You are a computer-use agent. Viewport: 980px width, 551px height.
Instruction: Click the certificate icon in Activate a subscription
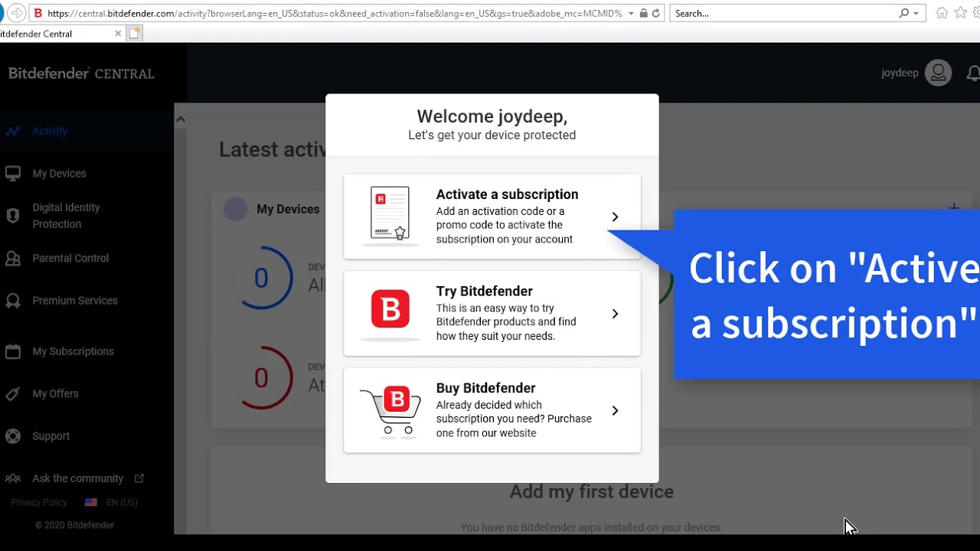tap(390, 215)
